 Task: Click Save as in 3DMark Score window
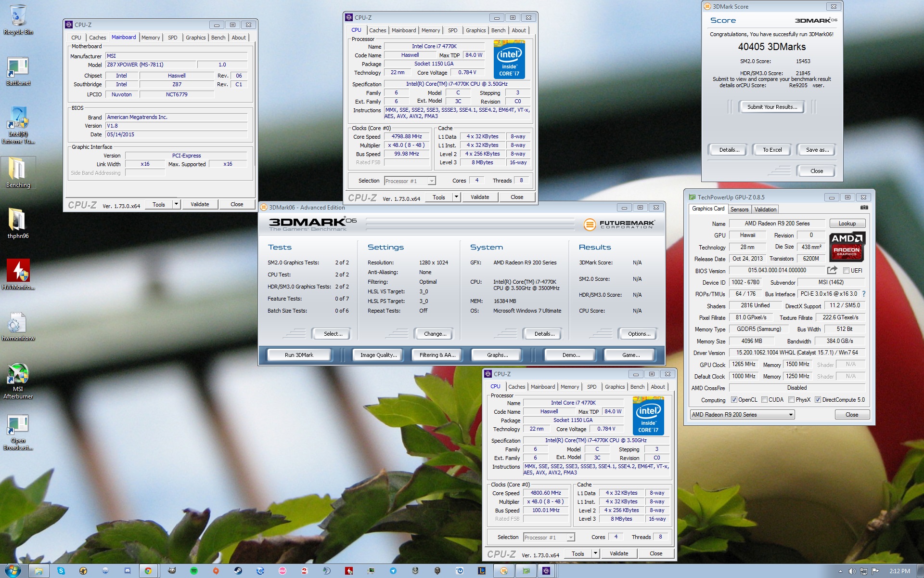pos(817,150)
